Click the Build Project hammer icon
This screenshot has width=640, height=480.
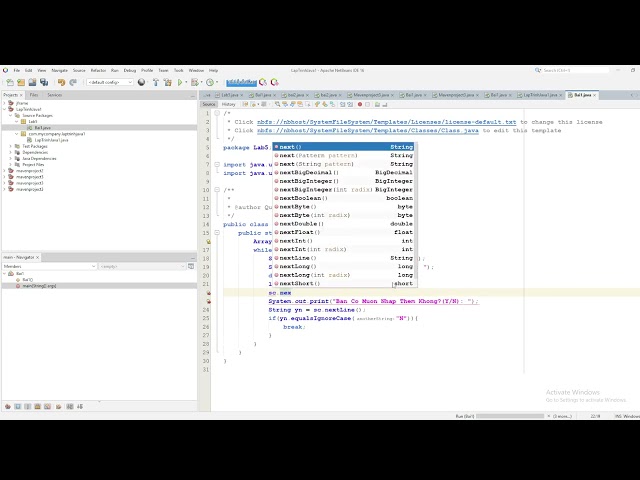click(156, 82)
